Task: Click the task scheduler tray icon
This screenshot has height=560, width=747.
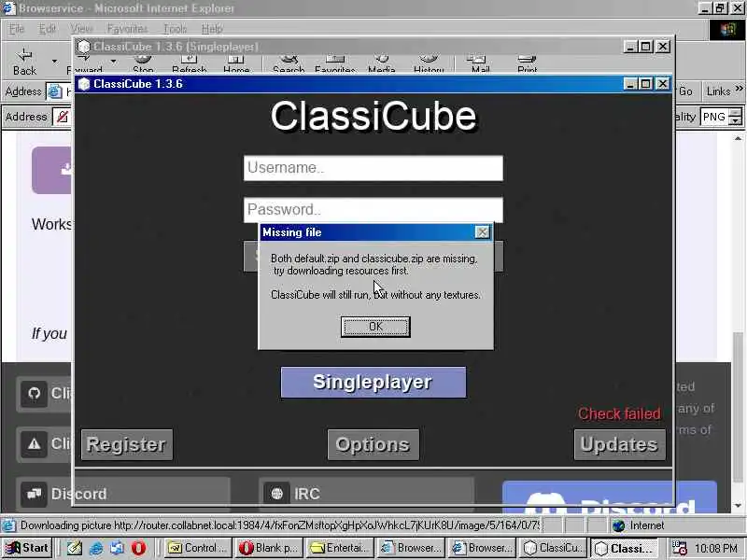Action: click(680, 548)
